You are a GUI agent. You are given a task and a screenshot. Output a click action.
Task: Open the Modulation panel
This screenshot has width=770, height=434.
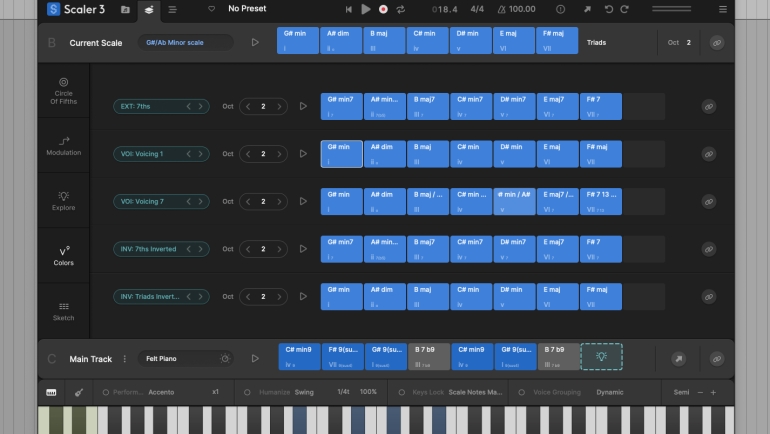tap(63, 146)
